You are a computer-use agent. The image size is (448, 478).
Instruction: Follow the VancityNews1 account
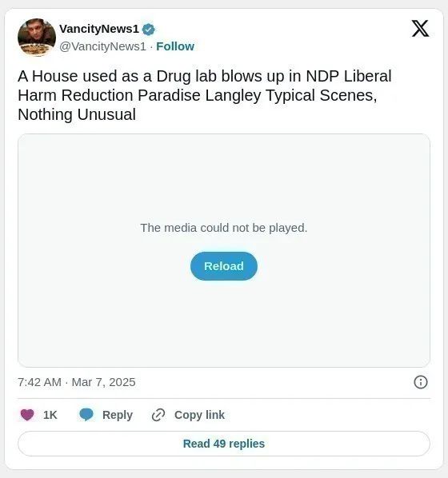(x=175, y=46)
